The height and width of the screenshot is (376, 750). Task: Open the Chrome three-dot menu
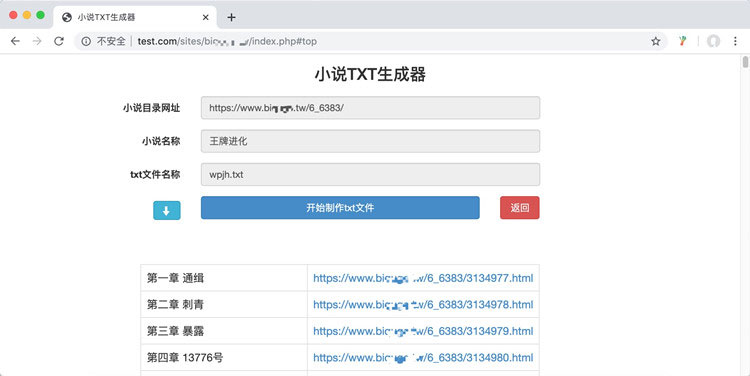(x=735, y=42)
